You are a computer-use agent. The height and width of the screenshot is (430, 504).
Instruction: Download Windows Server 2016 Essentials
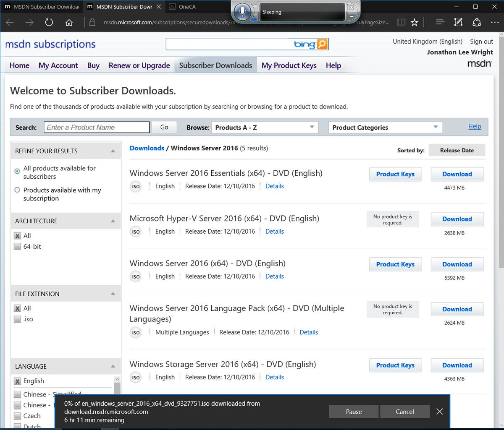457,174
